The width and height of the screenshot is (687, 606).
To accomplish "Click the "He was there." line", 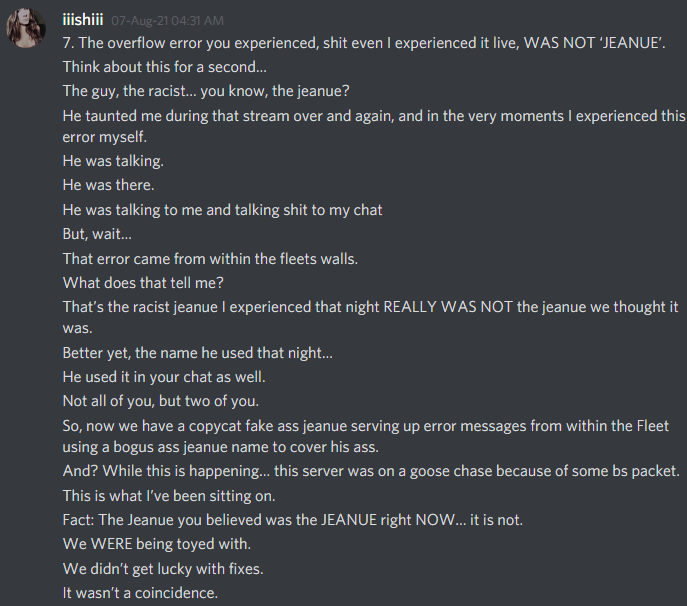I will coord(108,185).
